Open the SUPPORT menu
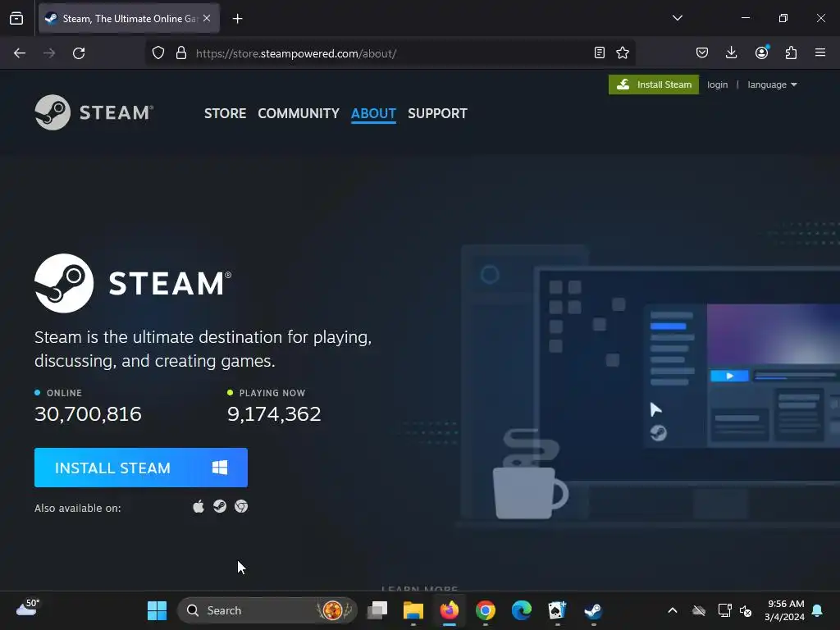Screen dimensions: 840x630 coord(437,113)
